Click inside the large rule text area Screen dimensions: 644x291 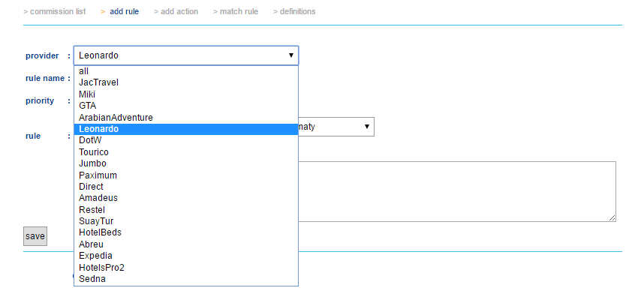click(x=456, y=191)
